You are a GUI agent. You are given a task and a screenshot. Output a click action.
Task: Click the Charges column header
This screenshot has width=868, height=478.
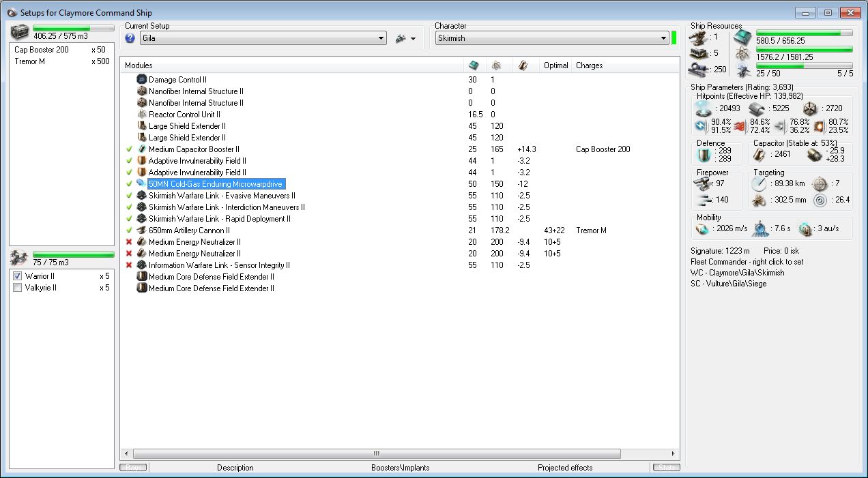click(x=626, y=65)
